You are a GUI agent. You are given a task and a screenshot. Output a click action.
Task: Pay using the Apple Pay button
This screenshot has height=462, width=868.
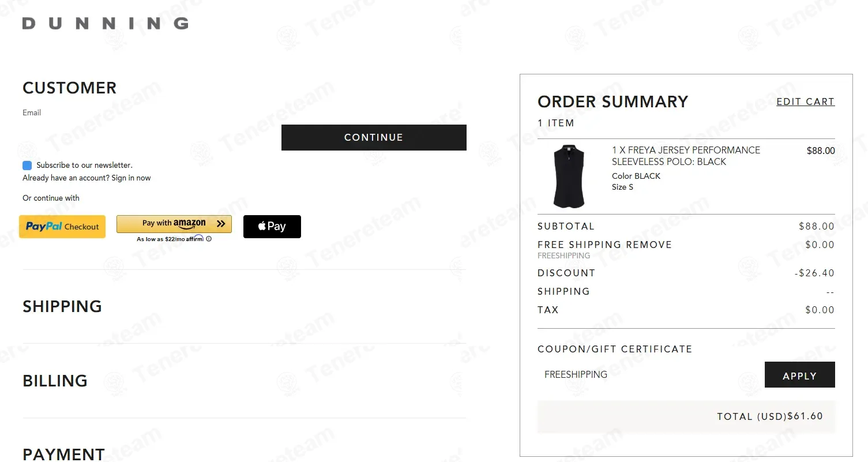coord(272,227)
